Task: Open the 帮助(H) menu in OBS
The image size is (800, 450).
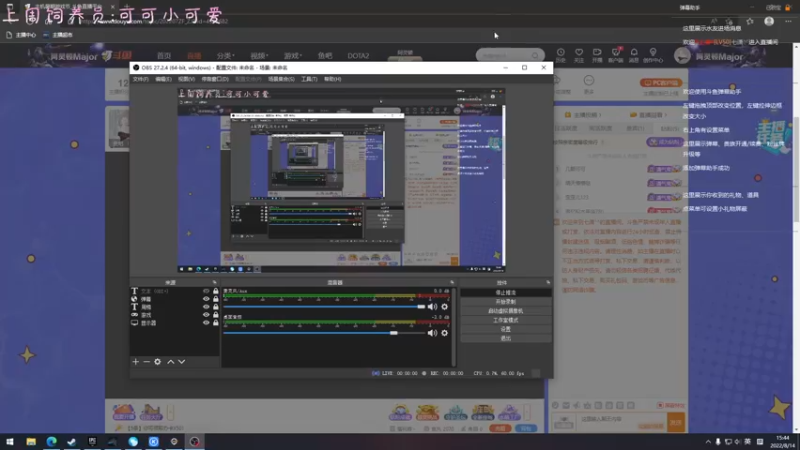Action: coord(332,79)
